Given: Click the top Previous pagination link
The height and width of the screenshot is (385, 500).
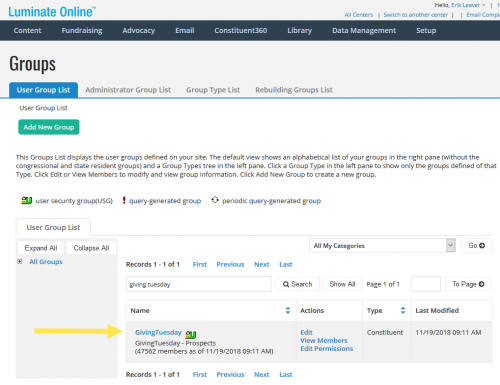Looking at the screenshot, I should [230, 264].
